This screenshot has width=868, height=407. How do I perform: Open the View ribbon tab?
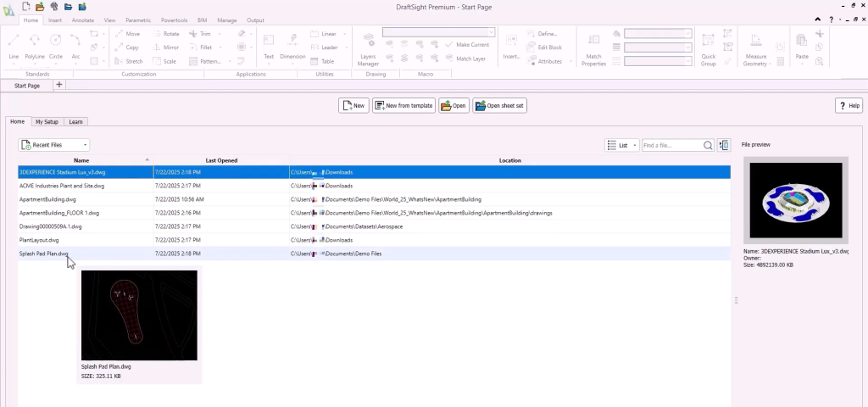tap(109, 20)
